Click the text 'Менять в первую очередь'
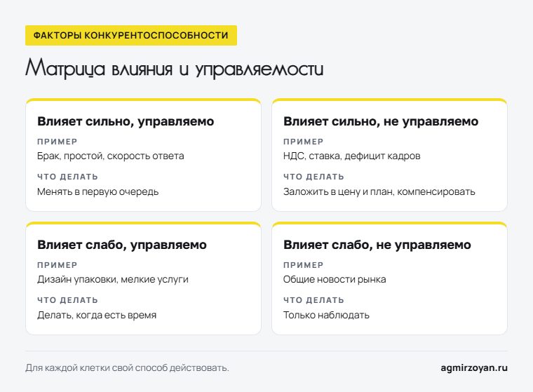Screen dimensions: 533x392 [x=98, y=191]
